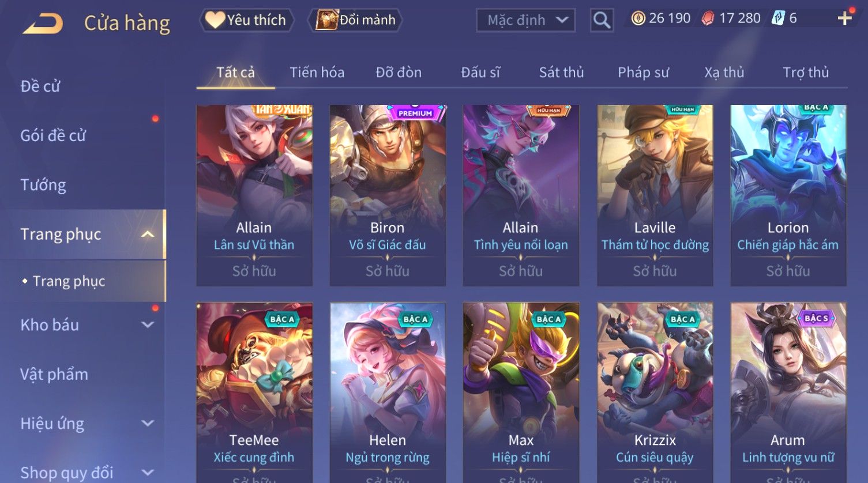The image size is (868, 483).
Task: Tap the plus icon to add currency
Action: [x=844, y=19]
